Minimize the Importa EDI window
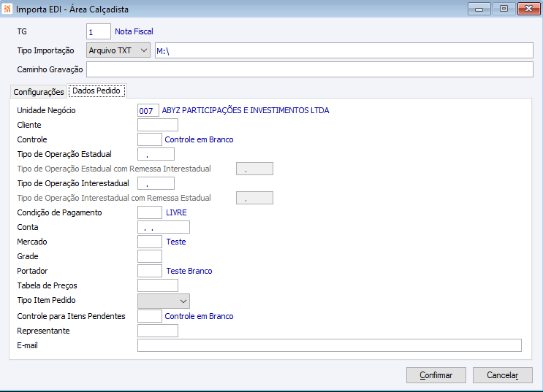This screenshot has height=392, width=543. 479,9
